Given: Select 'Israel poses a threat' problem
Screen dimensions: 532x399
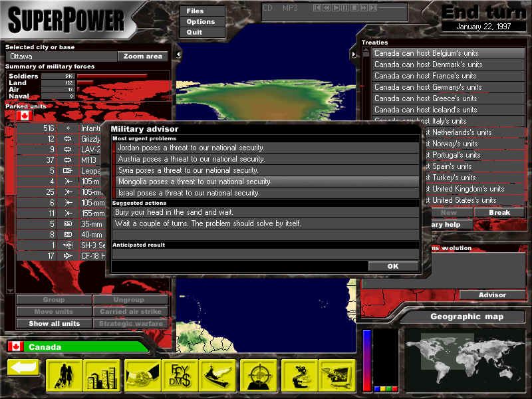Looking at the screenshot, I should [x=267, y=193].
